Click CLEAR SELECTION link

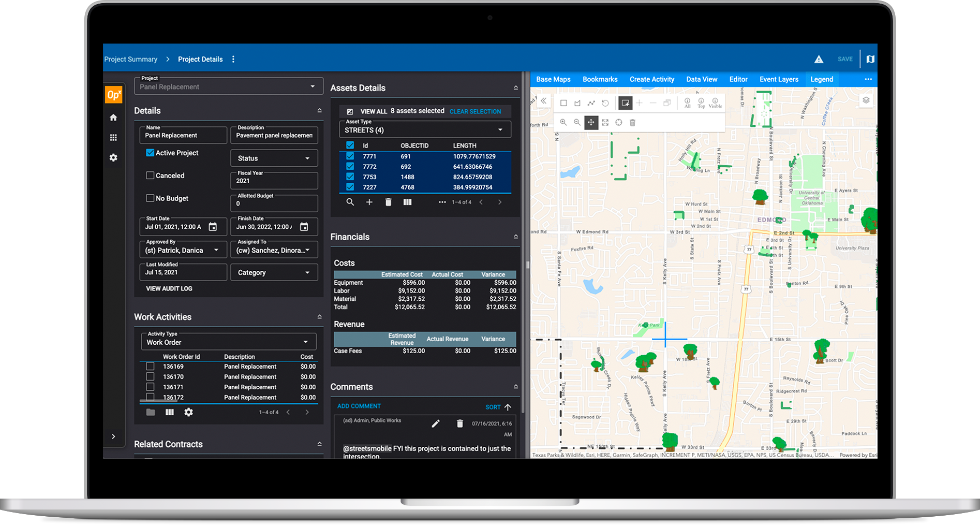pyautogui.click(x=475, y=111)
